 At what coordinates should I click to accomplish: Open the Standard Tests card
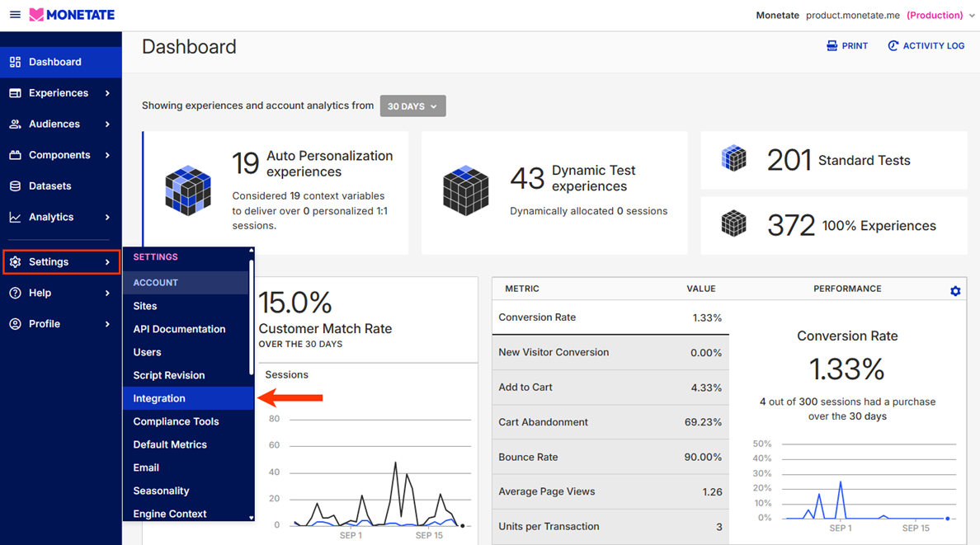834,160
